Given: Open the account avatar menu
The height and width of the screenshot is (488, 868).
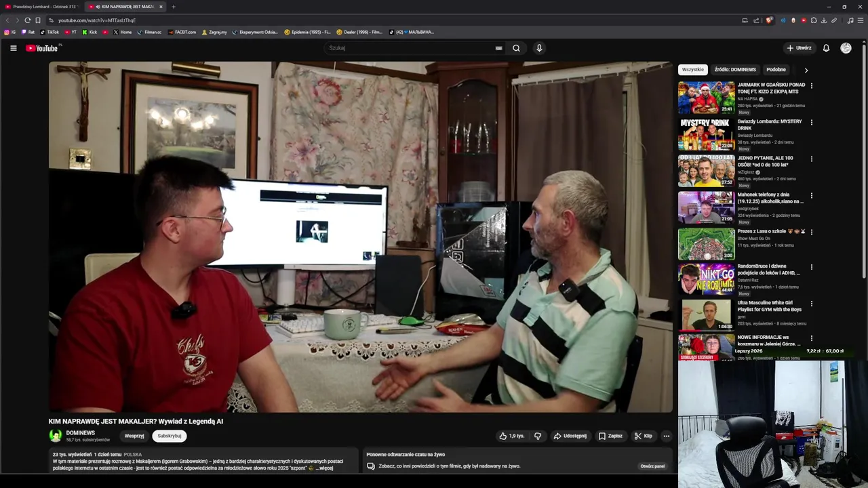Looking at the screenshot, I should (846, 48).
